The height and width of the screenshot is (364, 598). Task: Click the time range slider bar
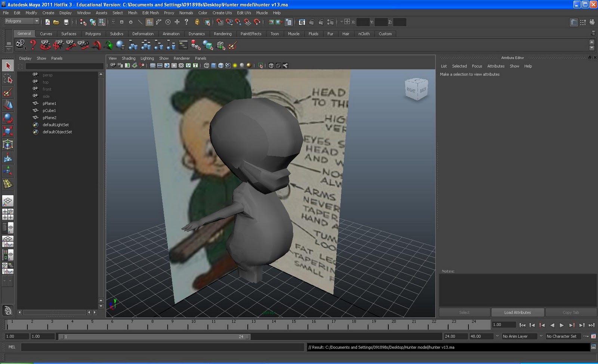coord(155,336)
